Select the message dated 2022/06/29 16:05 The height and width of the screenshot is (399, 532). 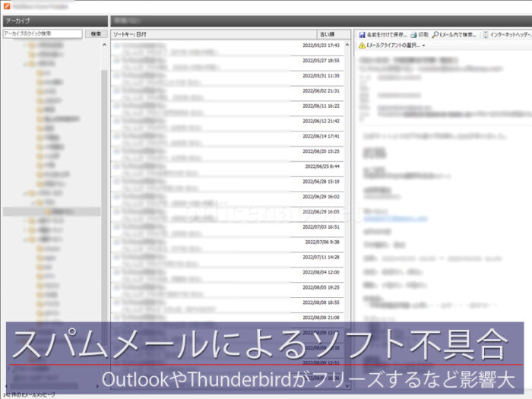click(x=227, y=214)
